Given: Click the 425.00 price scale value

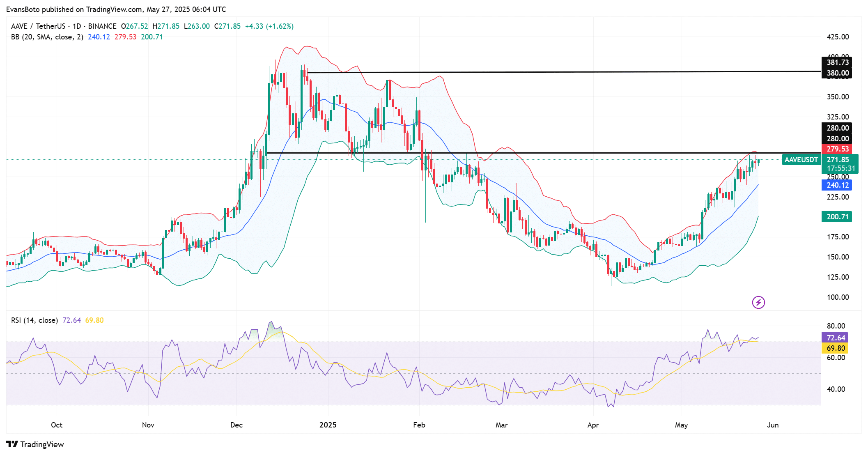Looking at the screenshot, I should pos(838,37).
